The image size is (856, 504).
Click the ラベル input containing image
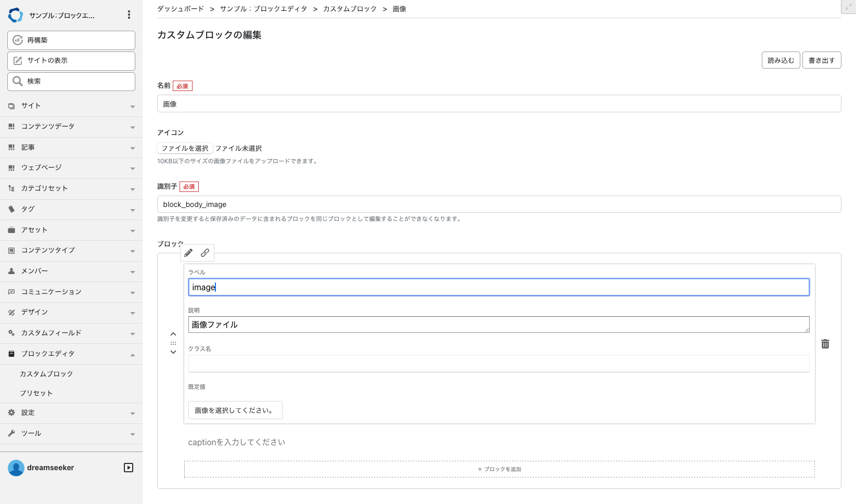click(499, 287)
